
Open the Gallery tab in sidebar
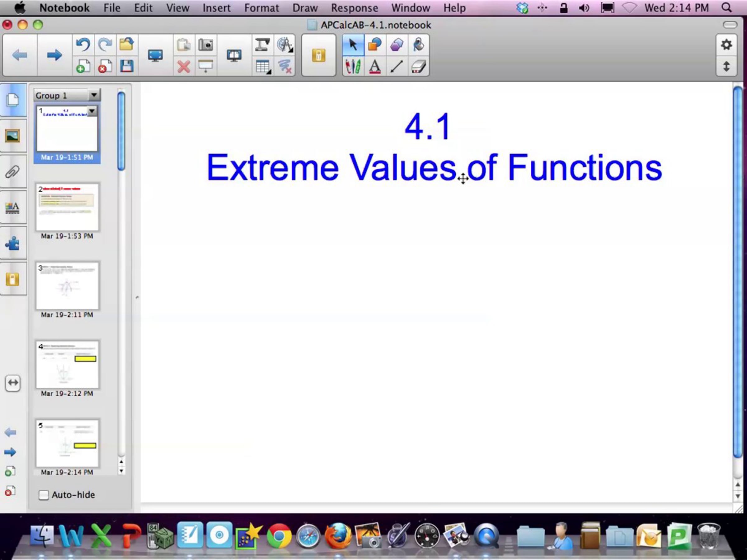pyautogui.click(x=13, y=136)
